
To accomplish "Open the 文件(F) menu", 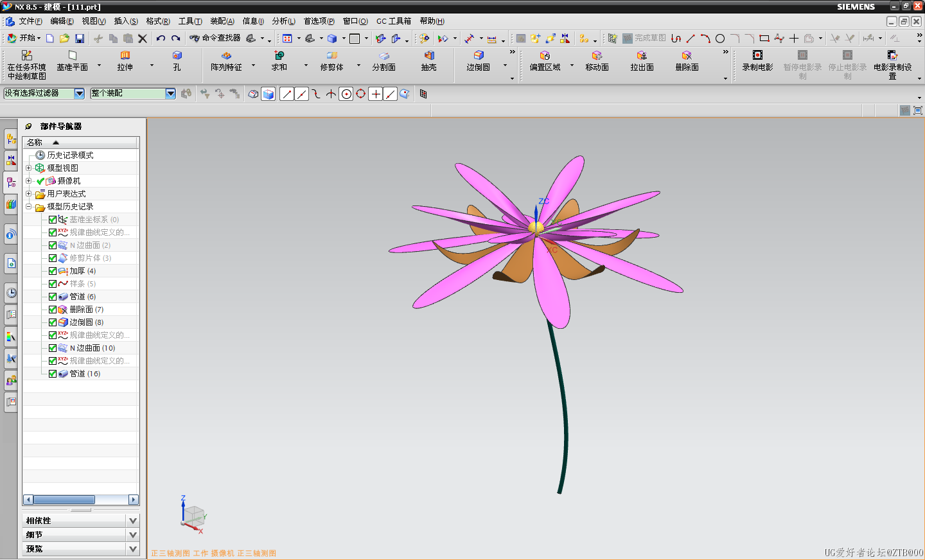I will tap(30, 21).
